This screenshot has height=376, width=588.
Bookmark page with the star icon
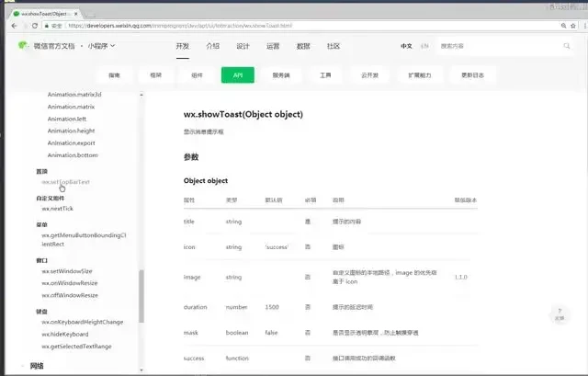pyautogui.click(x=573, y=26)
